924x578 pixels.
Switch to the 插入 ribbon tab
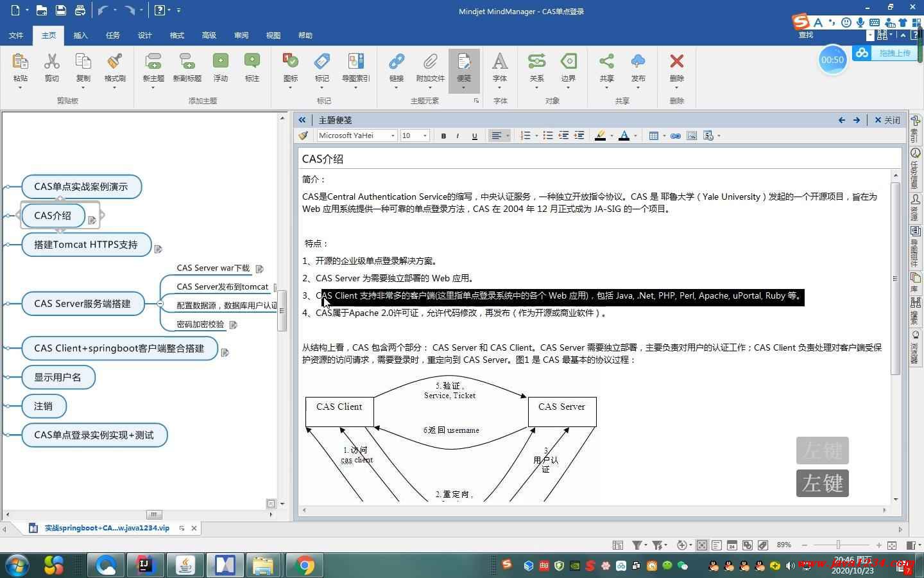pos(80,35)
